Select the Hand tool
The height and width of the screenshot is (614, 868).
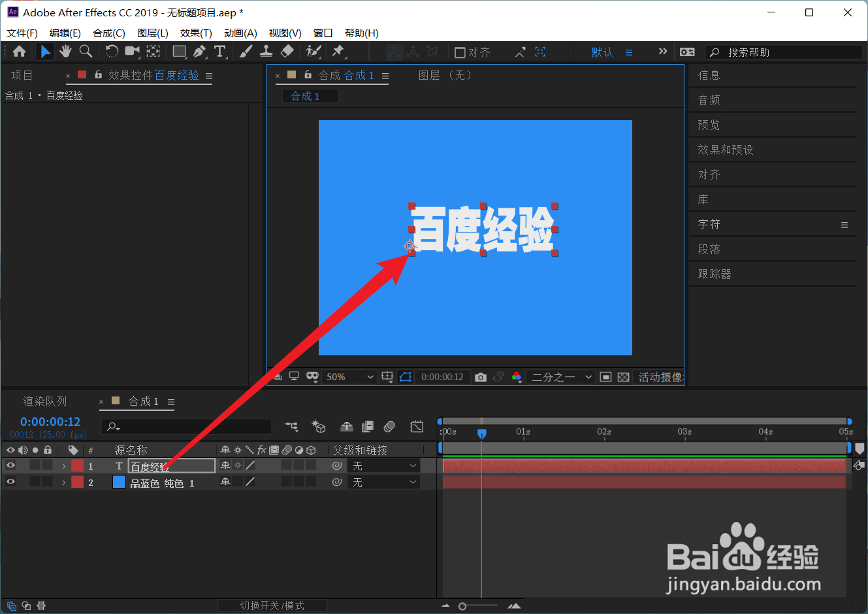(x=65, y=52)
